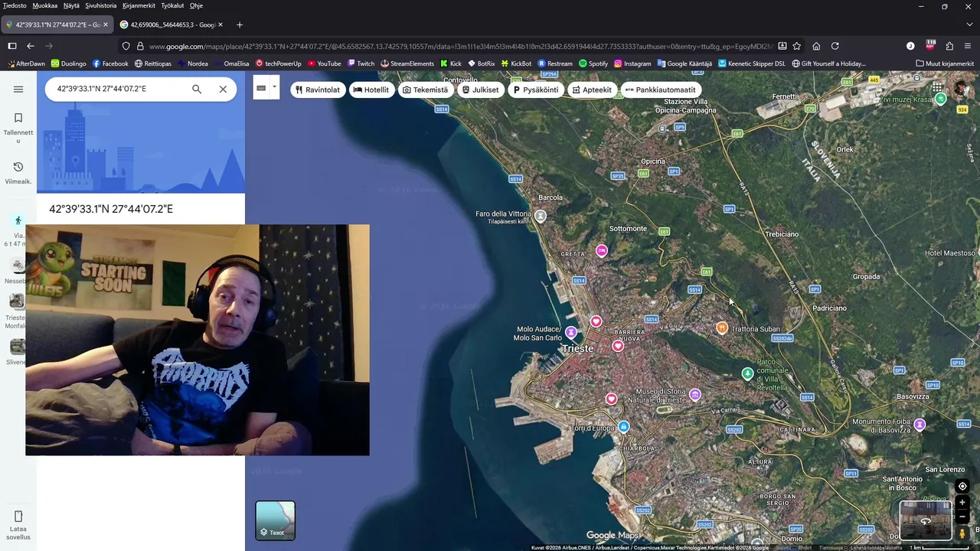
Task: Open Muut kirjanmerkit bookmarks folder
Action: (x=945, y=64)
